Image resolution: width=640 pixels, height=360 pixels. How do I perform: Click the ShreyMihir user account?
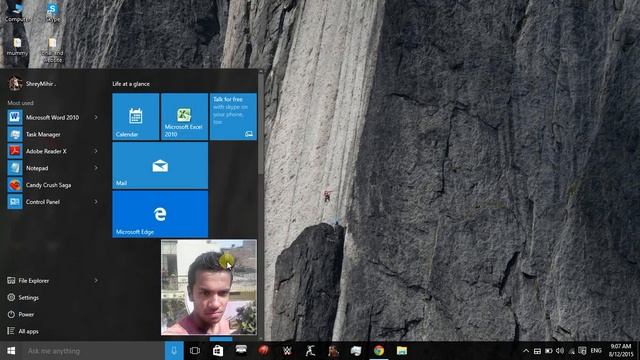32,84
